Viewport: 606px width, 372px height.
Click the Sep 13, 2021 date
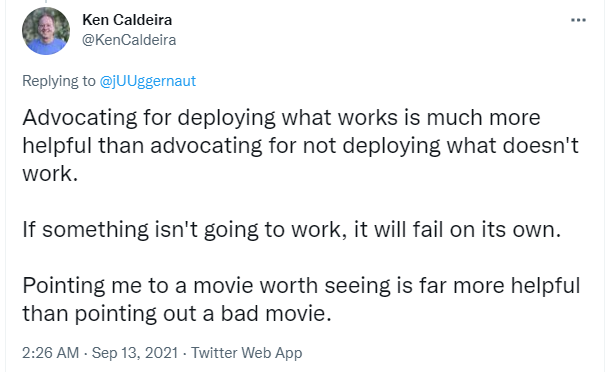tap(135, 353)
